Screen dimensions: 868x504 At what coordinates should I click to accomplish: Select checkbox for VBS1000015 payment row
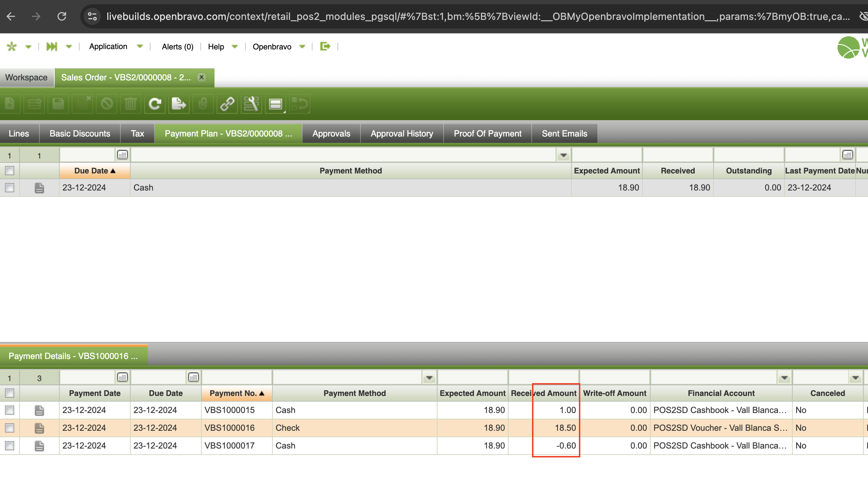point(10,410)
